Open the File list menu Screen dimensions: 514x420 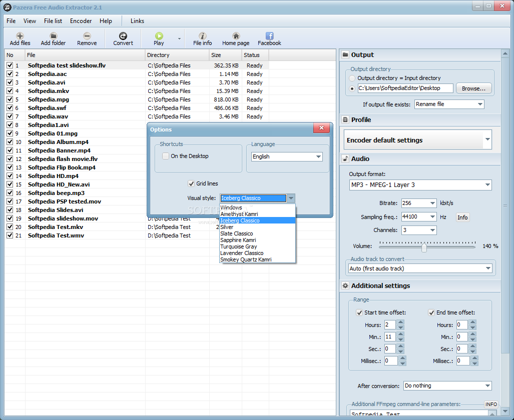(53, 21)
